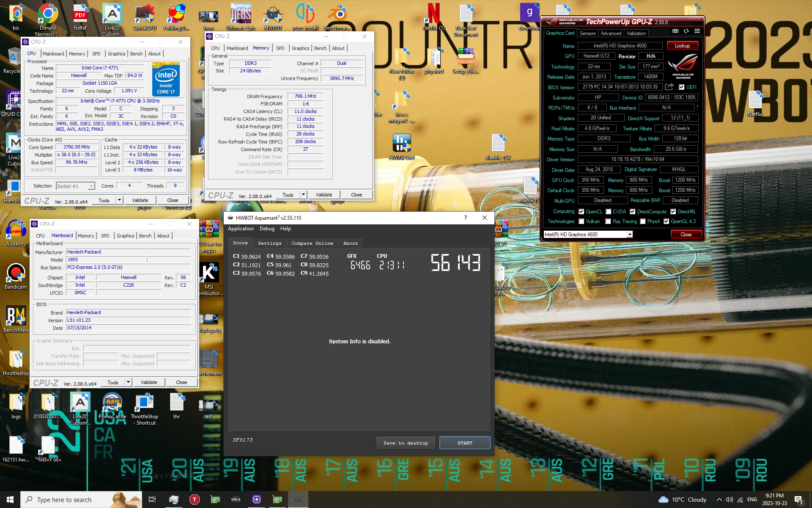
Task: Click Validate in CPU-Z Memory-tab window
Action: click(x=324, y=195)
